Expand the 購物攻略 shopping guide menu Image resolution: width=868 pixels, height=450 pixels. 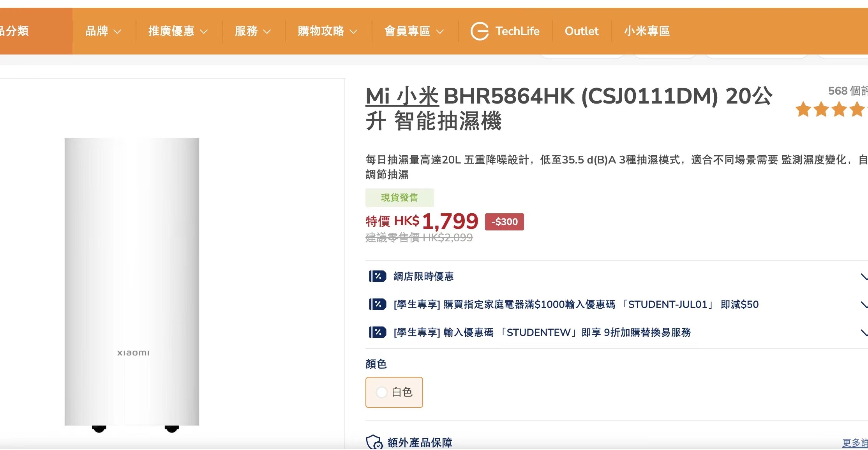click(x=327, y=31)
